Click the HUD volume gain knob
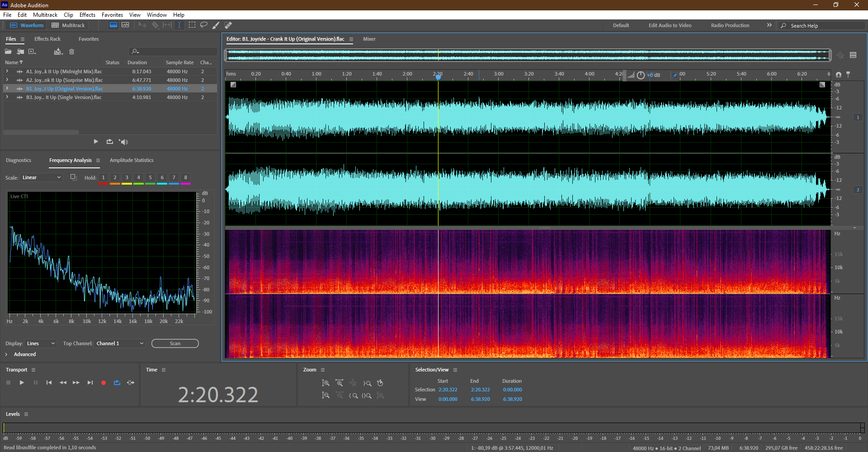Image resolution: width=868 pixels, height=452 pixels. pos(641,75)
